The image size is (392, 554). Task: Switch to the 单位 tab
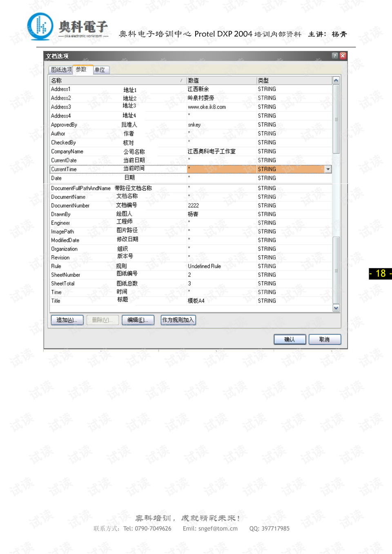pyautogui.click(x=100, y=69)
